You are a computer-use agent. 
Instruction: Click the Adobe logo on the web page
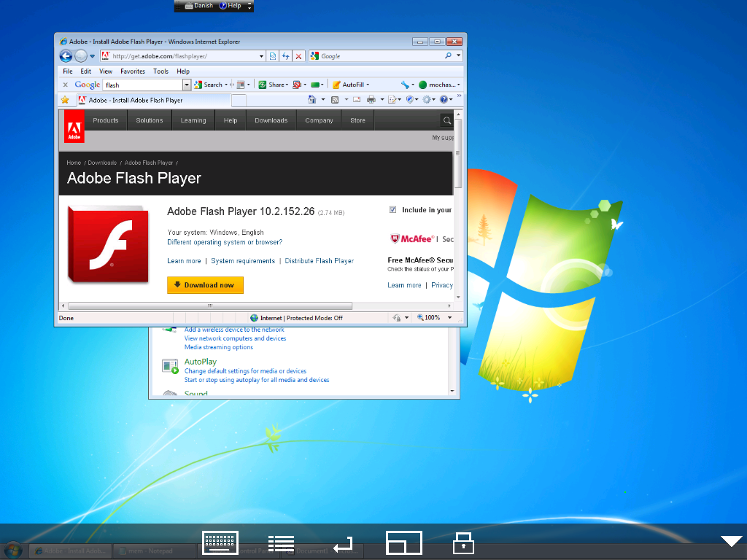tap(74, 127)
